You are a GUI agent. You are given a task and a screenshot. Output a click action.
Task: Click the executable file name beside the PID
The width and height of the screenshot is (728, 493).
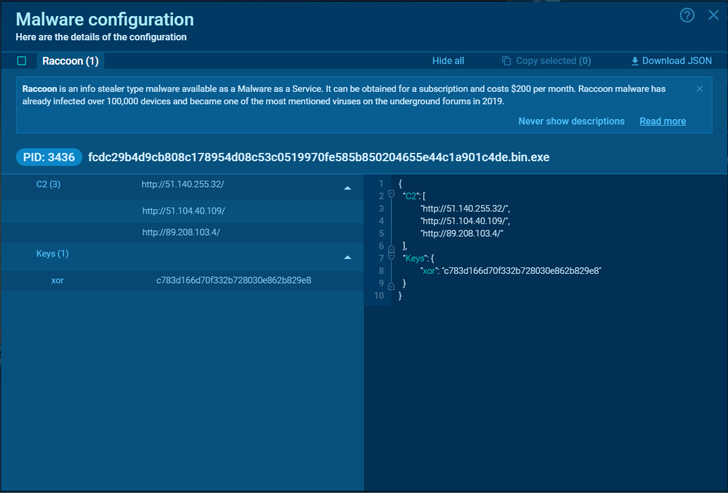pos(318,157)
